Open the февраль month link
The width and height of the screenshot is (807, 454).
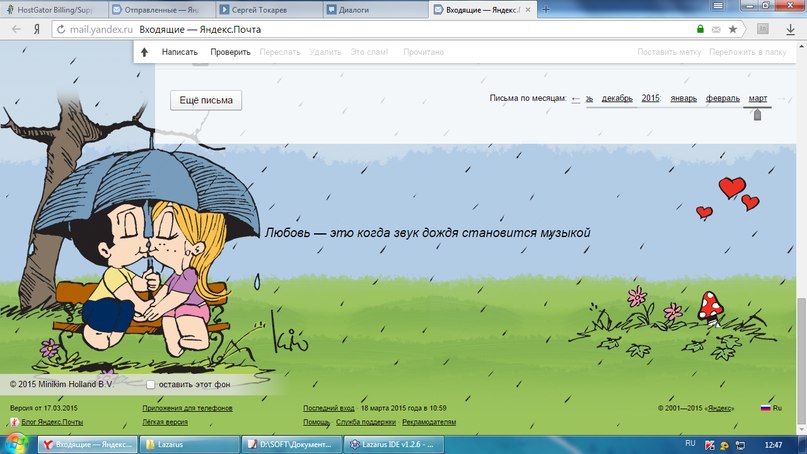723,98
